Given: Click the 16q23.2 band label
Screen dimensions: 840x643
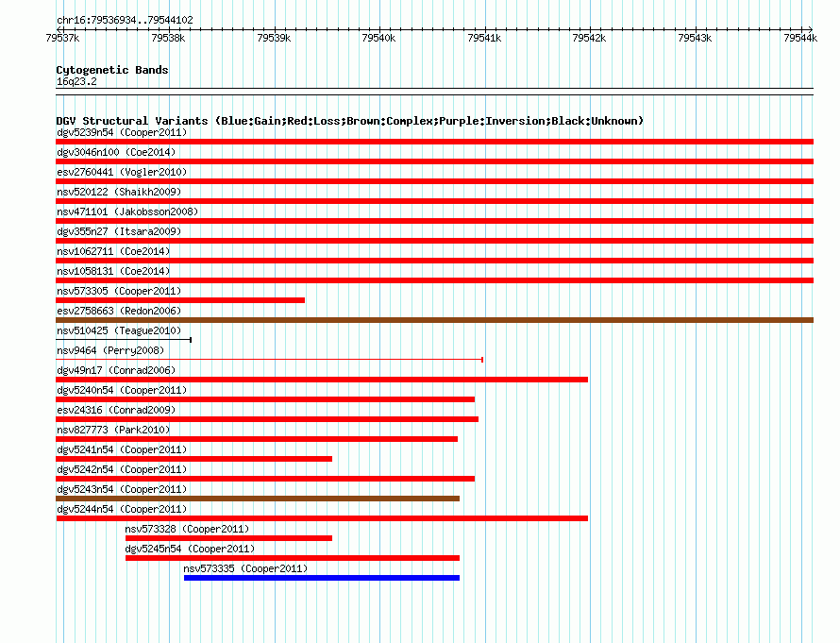Looking at the screenshot, I should point(76,81).
